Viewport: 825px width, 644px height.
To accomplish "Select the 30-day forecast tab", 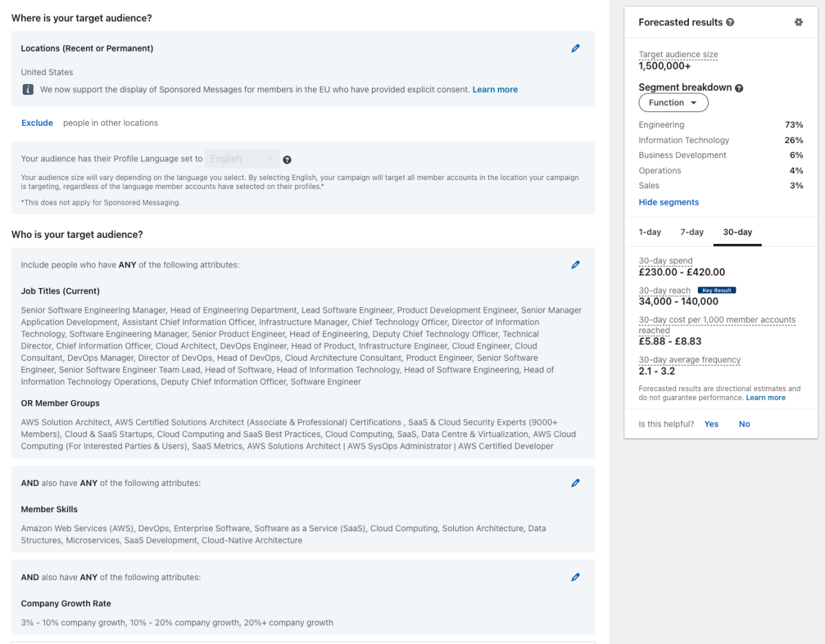I will coord(737,232).
